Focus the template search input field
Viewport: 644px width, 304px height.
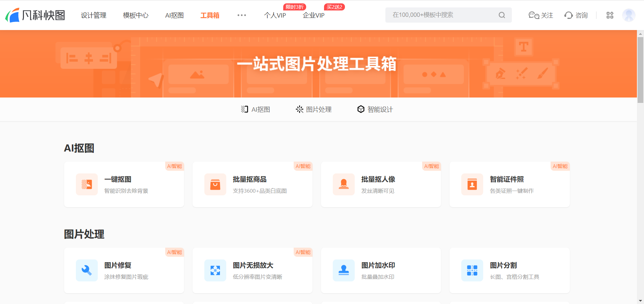point(442,15)
